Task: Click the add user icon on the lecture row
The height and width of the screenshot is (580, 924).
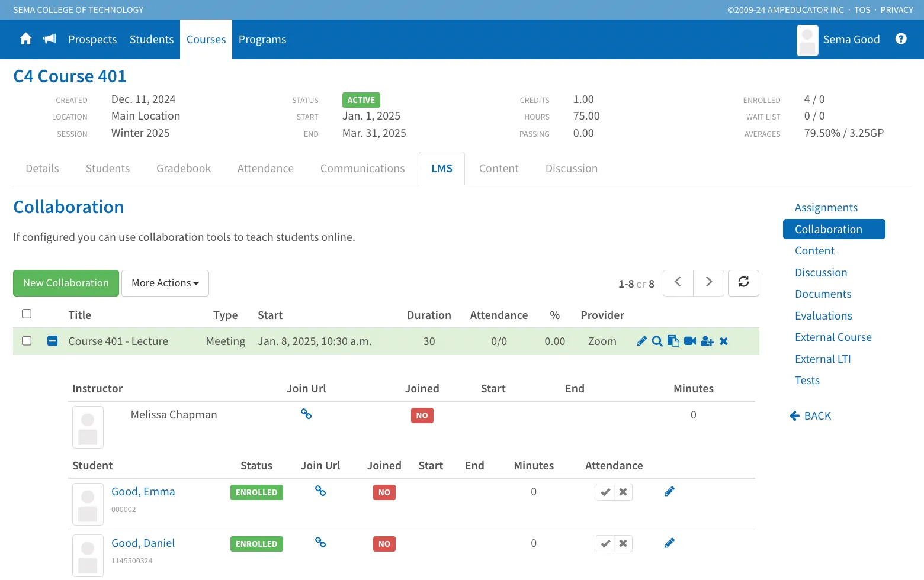Action: 707,341
